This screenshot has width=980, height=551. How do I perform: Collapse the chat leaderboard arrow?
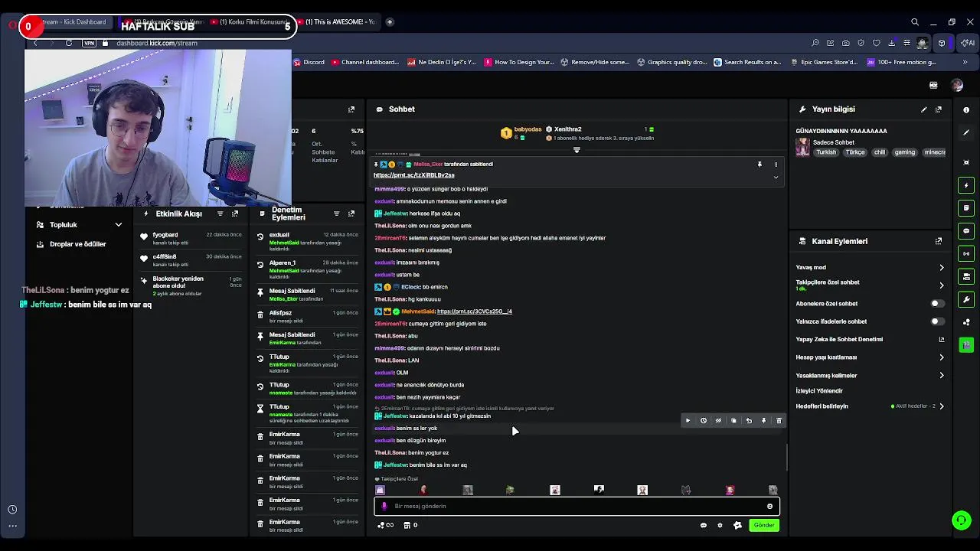point(577,150)
